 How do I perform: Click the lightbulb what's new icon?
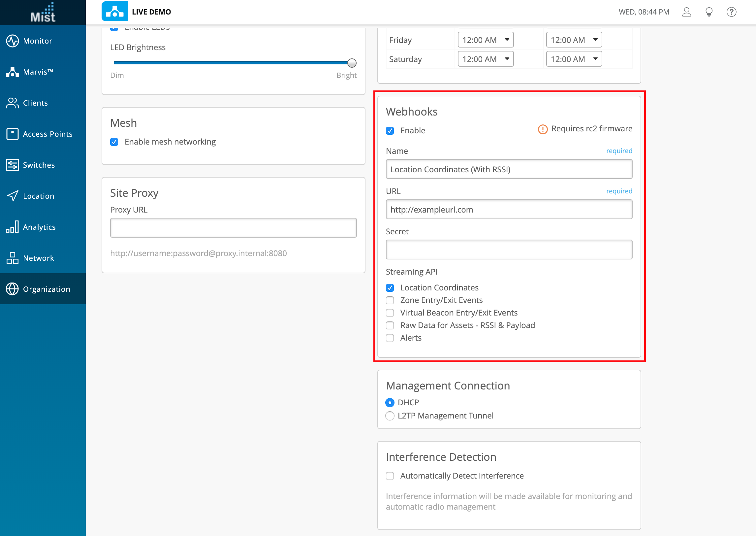click(x=709, y=12)
